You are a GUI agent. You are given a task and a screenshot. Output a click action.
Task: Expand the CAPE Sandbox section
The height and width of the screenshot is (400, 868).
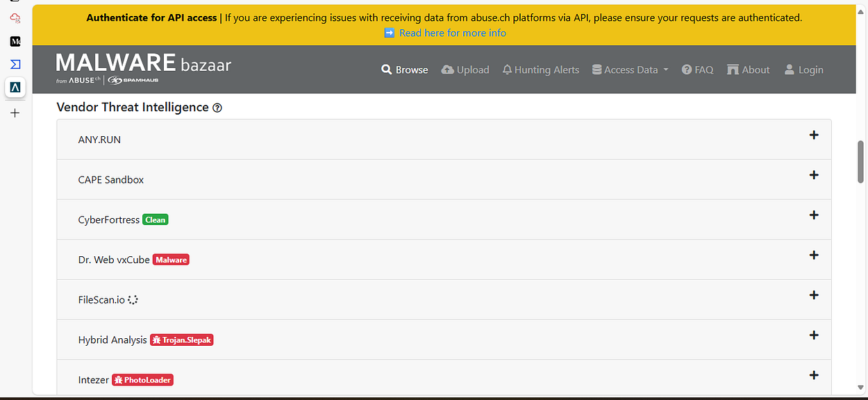(814, 175)
